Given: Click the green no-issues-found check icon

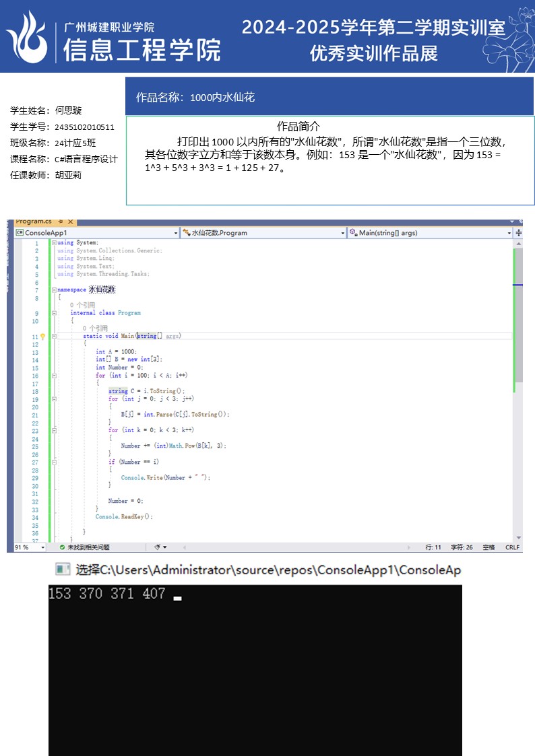Looking at the screenshot, I should (62, 547).
